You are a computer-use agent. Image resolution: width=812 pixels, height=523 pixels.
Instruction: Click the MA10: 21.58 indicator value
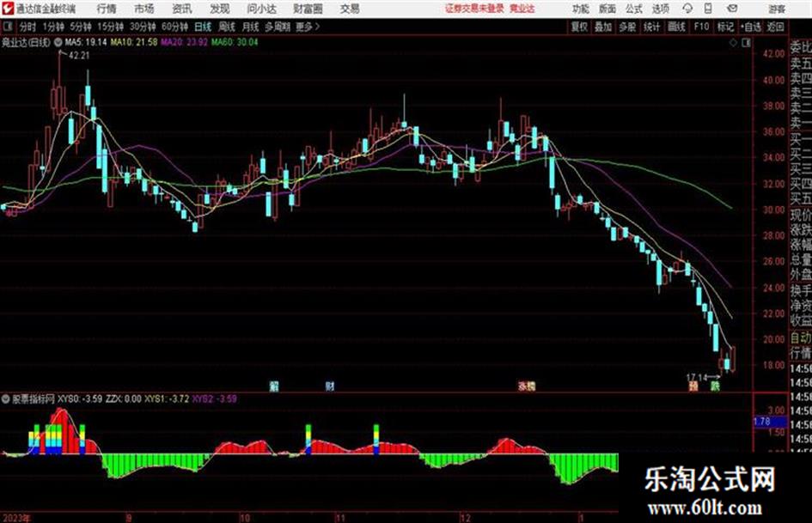(133, 42)
